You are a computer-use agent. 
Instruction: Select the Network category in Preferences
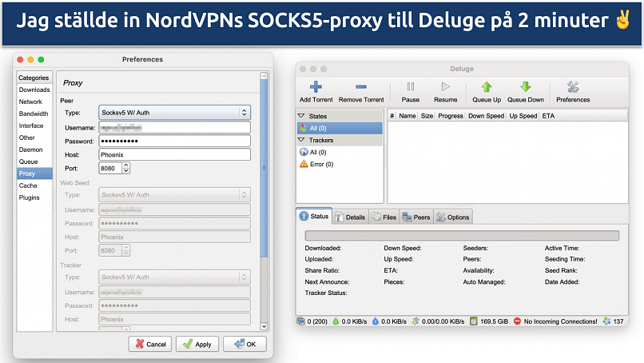point(31,102)
